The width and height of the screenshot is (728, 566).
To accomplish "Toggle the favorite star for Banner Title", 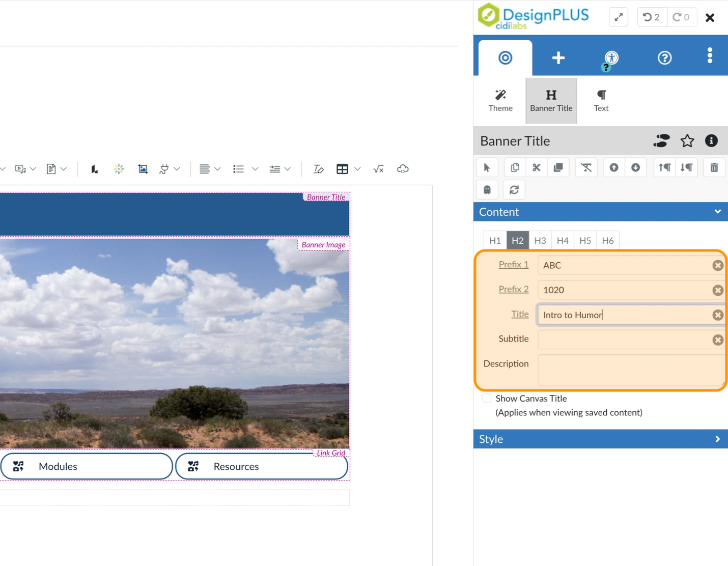I will tap(687, 141).
